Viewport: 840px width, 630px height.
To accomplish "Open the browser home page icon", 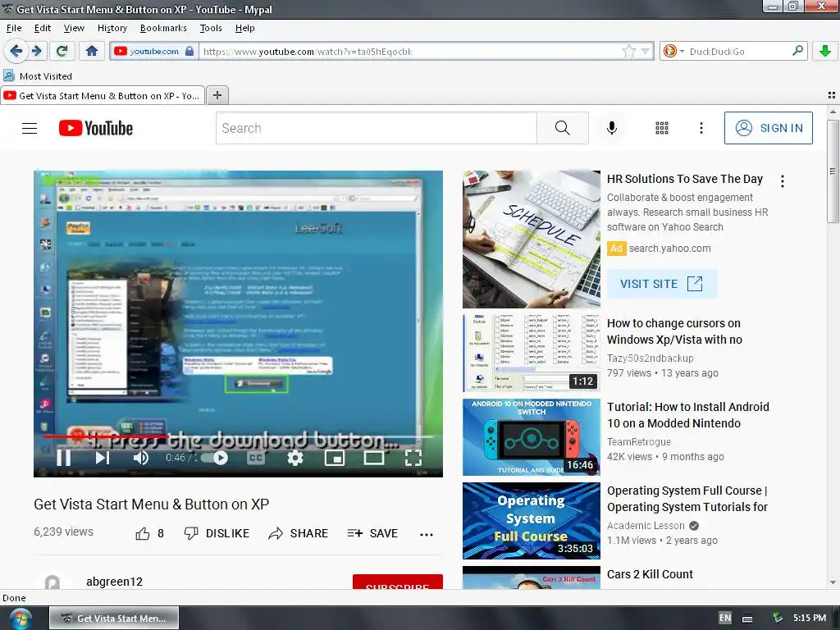I will coord(92,51).
